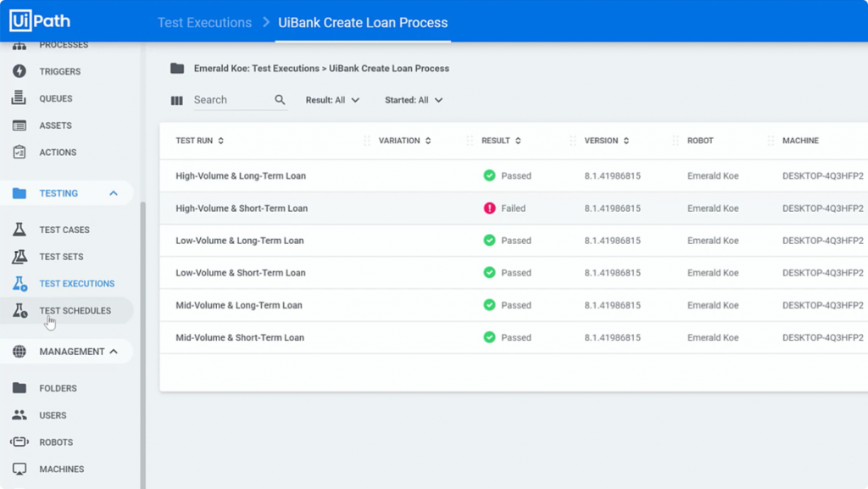The height and width of the screenshot is (489, 868).
Task: Open the High-Volume & Short-Term Loan test run
Action: click(x=242, y=208)
